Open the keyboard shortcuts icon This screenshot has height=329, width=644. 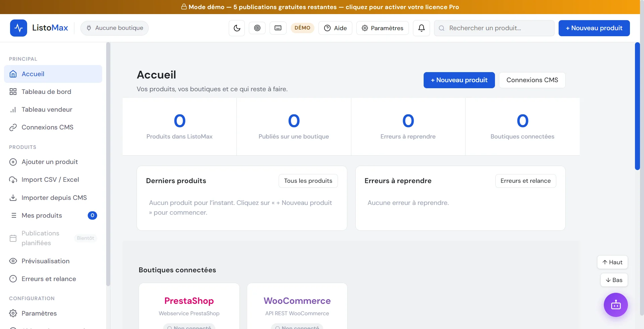[278, 28]
